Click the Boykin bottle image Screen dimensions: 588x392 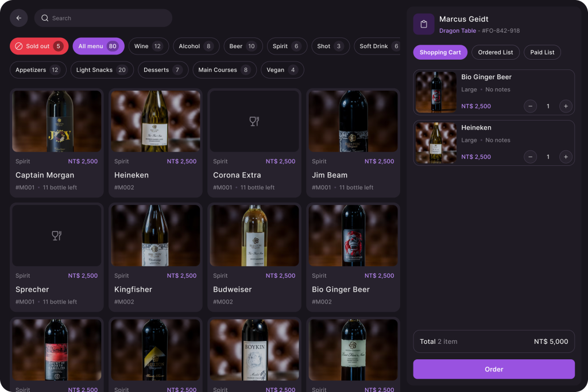tap(254, 350)
